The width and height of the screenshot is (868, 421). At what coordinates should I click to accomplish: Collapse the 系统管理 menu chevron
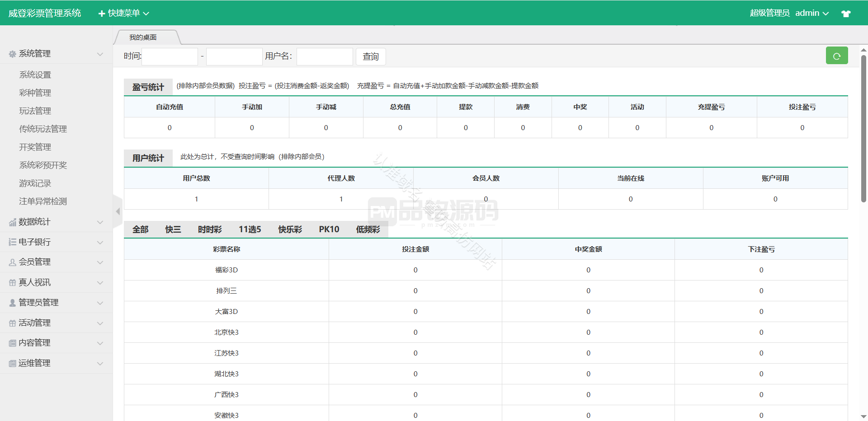coord(100,54)
